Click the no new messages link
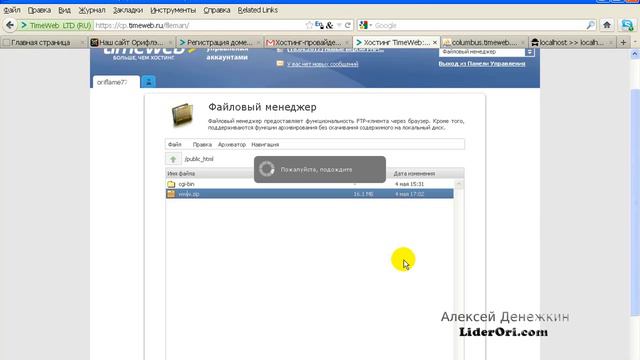This screenshot has height=360, width=640. point(322,64)
